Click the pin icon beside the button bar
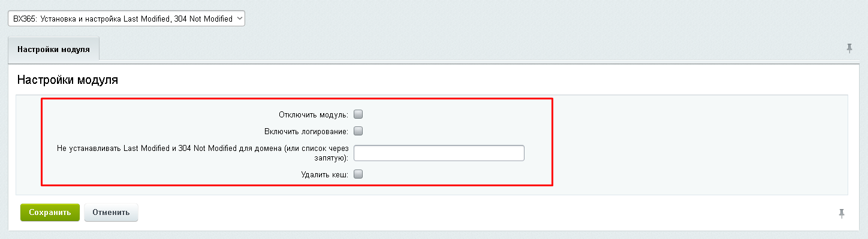 click(842, 213)
